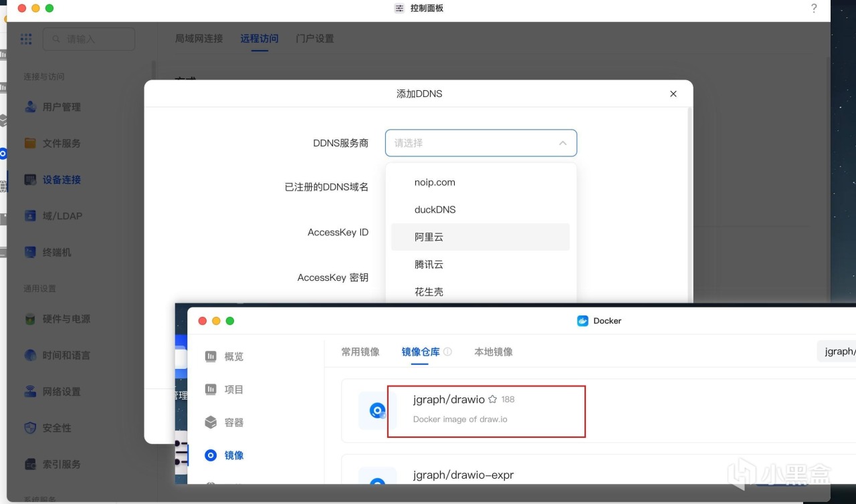Go to 项目 in Docker sidebar
Image resolution: width=856 pixels, height=504 pixels.
[x=234, y=389]
